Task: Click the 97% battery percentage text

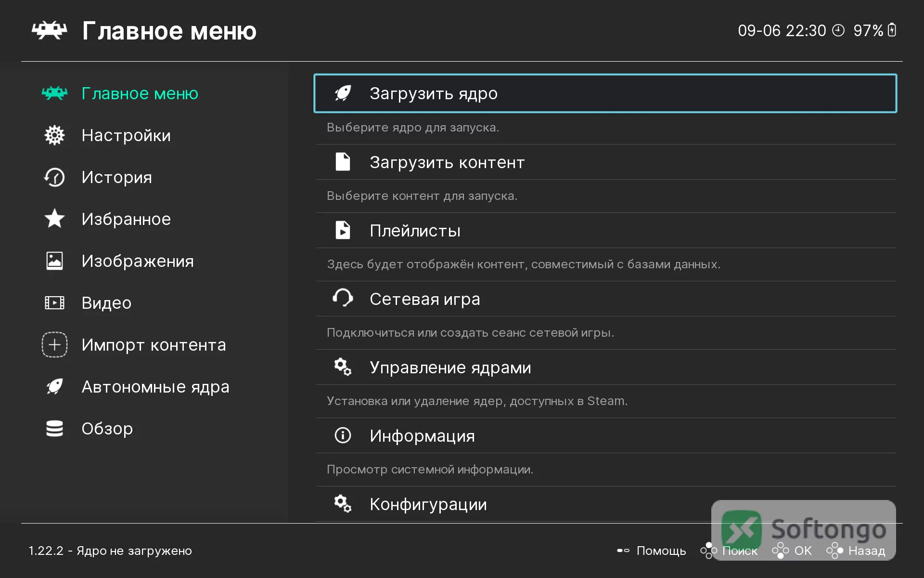Action: pyautogui.click(x=868, y=30)
